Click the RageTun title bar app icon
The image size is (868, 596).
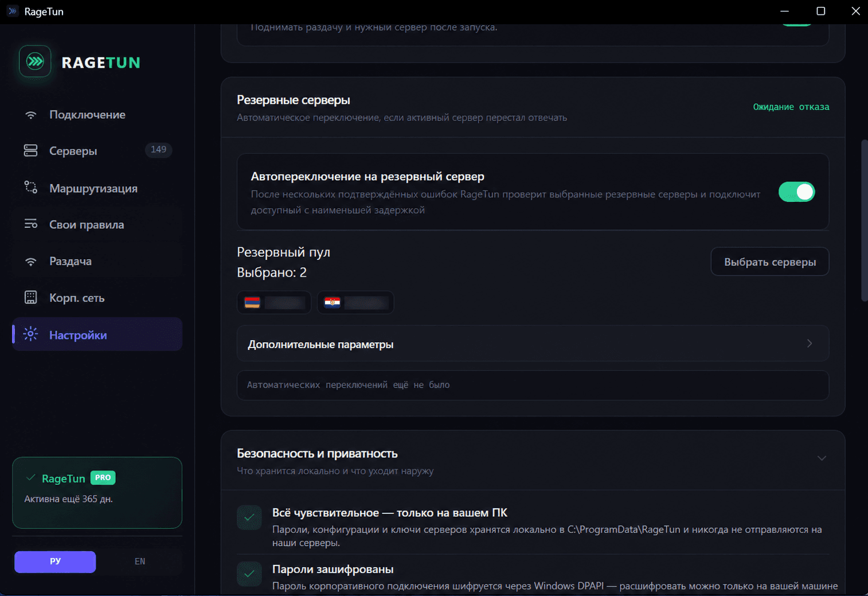pyautogui.click(x=12, y=11)
